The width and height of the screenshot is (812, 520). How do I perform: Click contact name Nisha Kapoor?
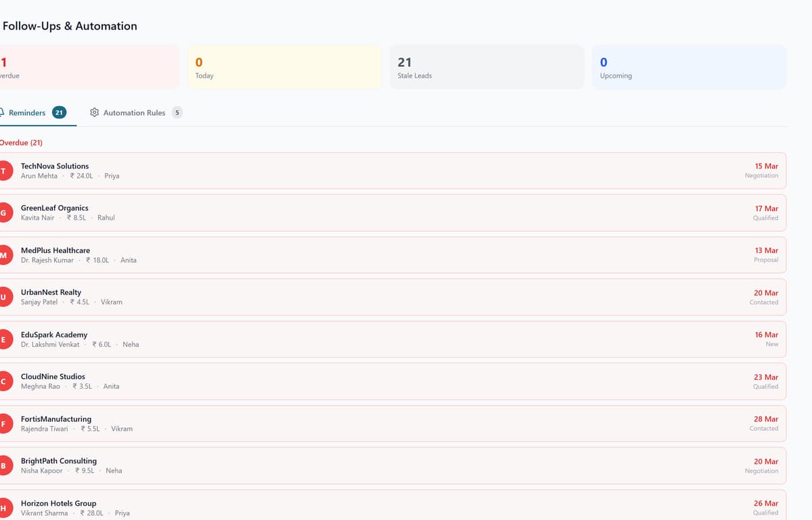tap(42, 471)
